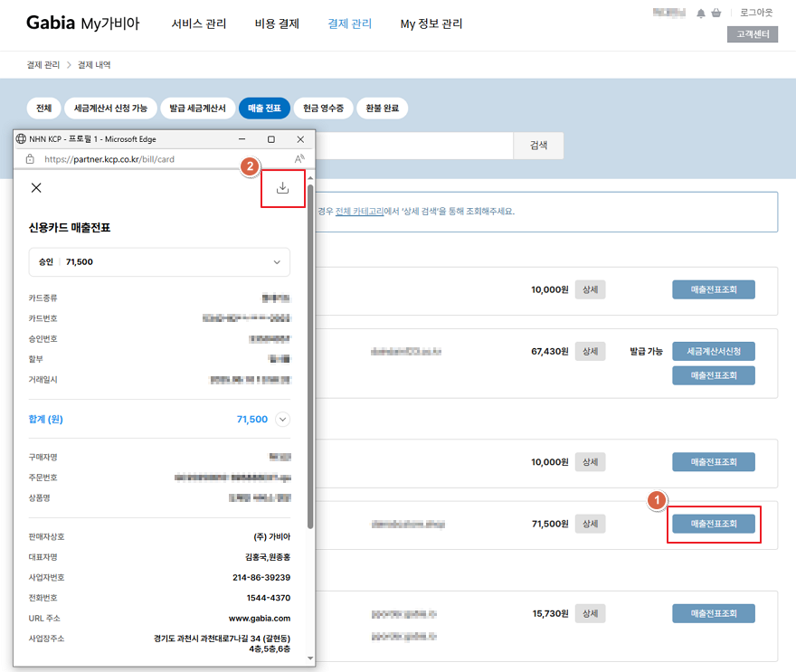Open the shopping basket icon
The width and height of the screenshot is (796, 672).
[715, 14]
